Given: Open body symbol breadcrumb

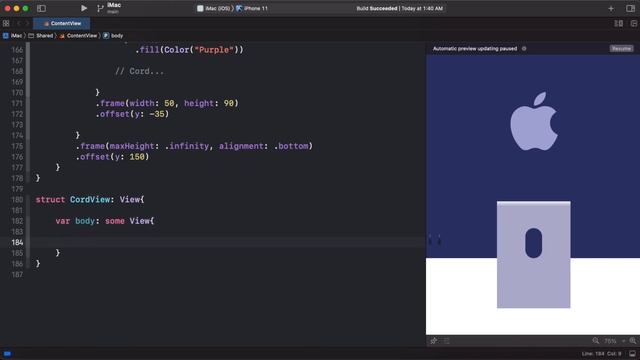Looking at the screenshot, I should [113, 36].
